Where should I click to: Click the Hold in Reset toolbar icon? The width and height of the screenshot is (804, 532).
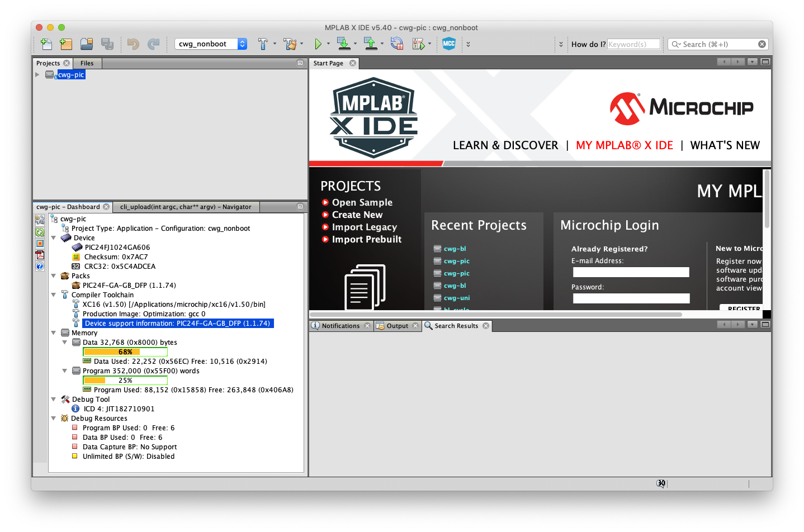[x=397, y=44]
